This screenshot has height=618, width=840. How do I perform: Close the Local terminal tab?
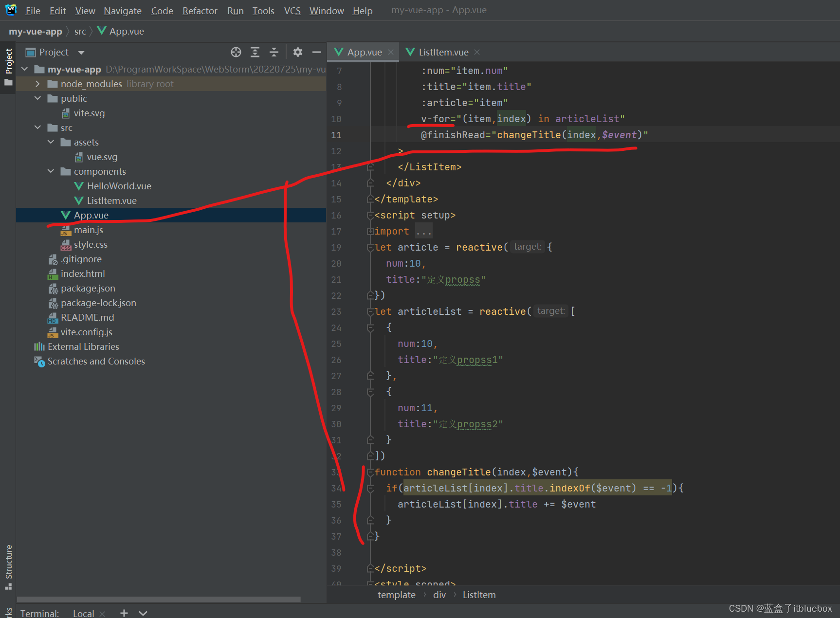point(102,614)
